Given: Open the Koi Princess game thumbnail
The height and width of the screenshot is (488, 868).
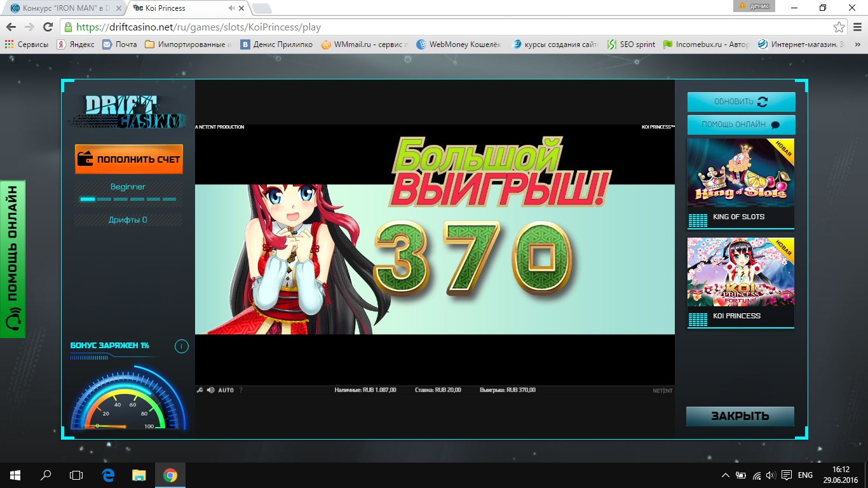Looking at the screenshot, I should point(741,283).
